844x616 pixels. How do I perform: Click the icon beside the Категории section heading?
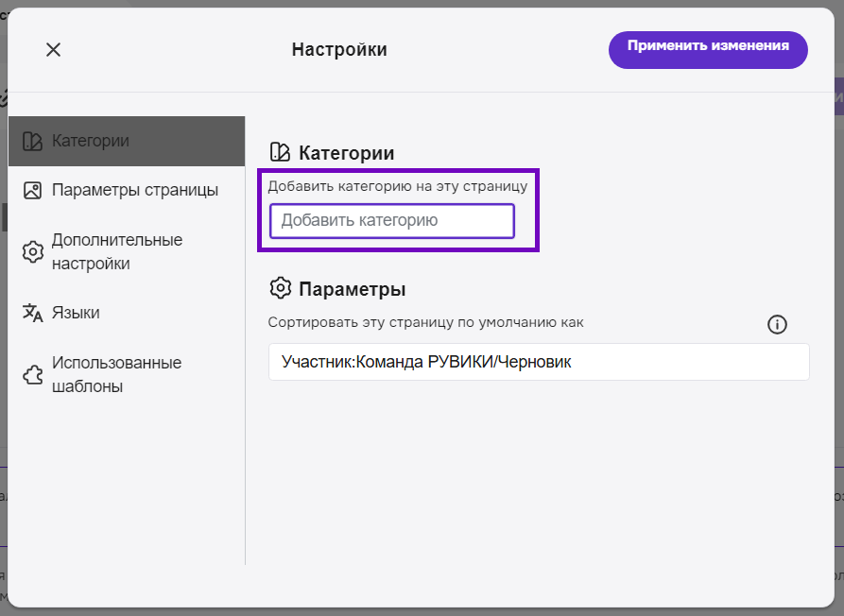[280, 152]
